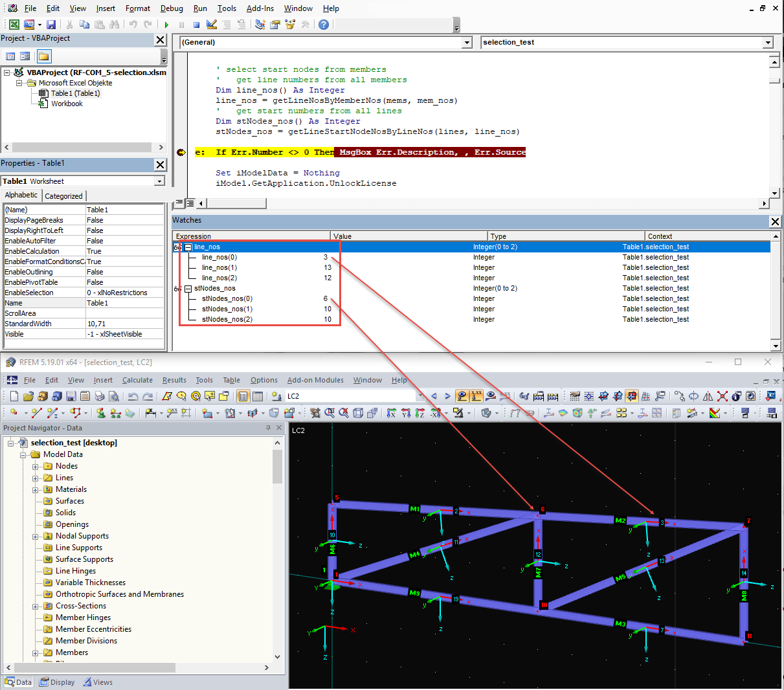Collapse the line_nos expression in the Watches panel
This screenshot has width=784, height=690.
188,247
